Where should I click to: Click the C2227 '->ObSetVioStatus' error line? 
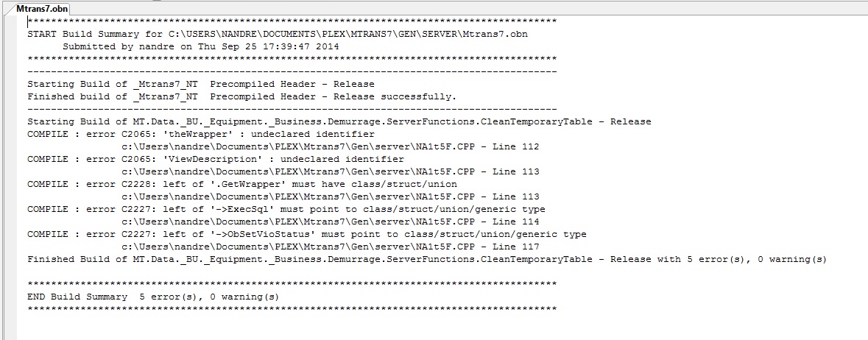coord(307,234)
